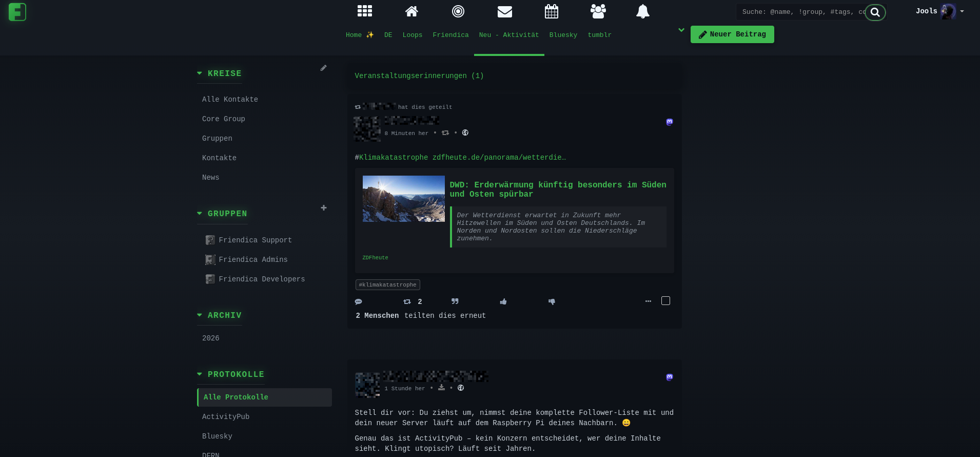This screenshot has height=457, width=980.
Task: Click download icon on second post
Action: click(x=441, y=388)
